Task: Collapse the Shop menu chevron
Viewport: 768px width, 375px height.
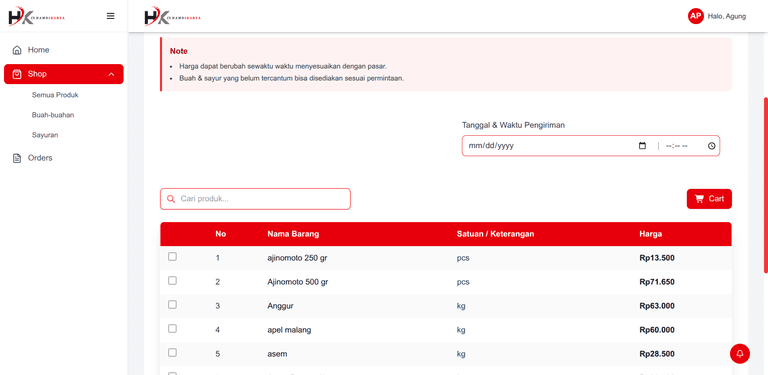Action: (x=111, y=74)
